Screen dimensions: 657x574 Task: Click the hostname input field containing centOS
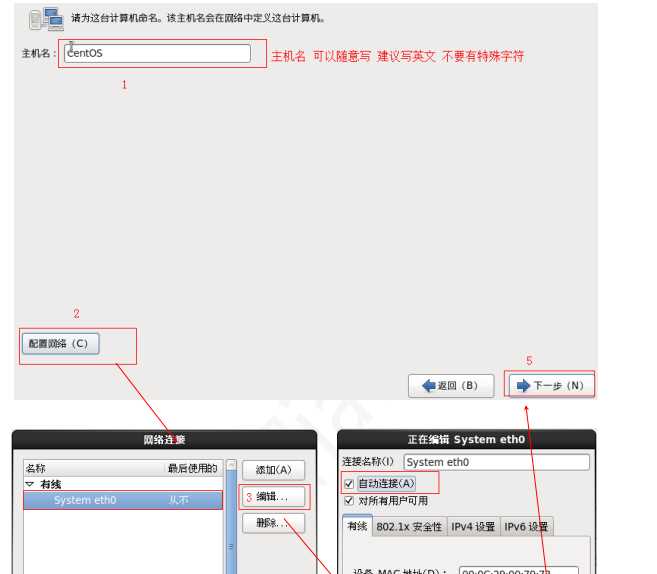(157, 53)
